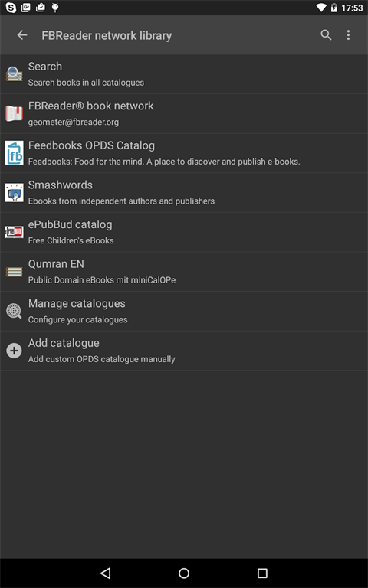This screenshot has height=588, width=368.
Task: Tap geometer@fbreader.org account text
Action: 74,122
